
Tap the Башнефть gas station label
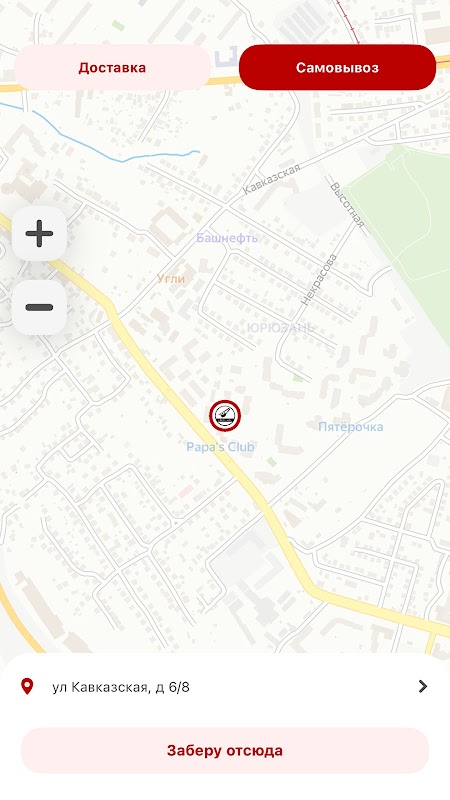coord(227,238)
